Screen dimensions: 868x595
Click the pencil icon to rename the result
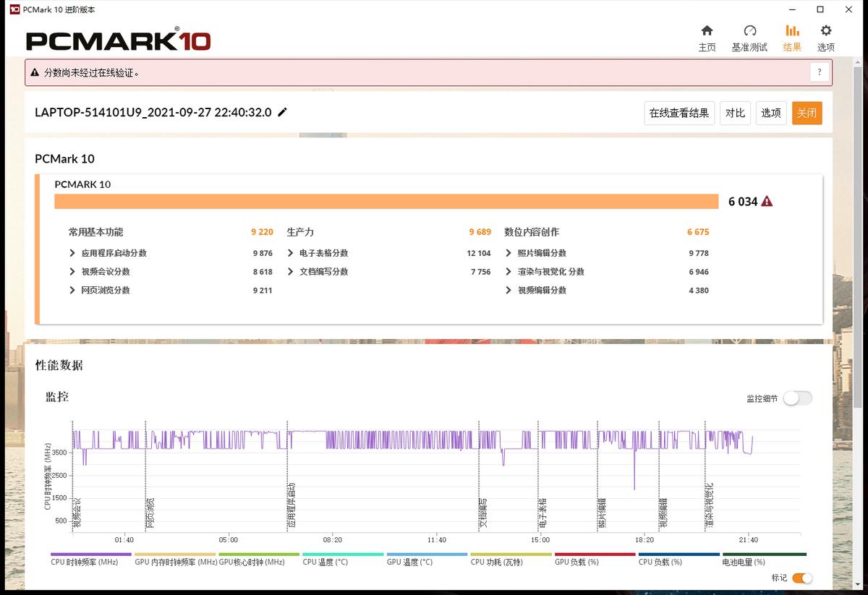click(281, 111)
